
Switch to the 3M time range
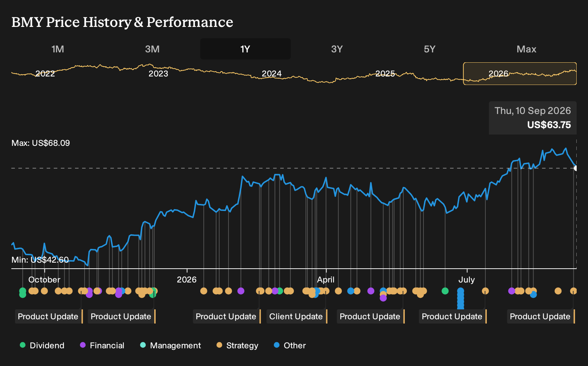tap(152, 49)
